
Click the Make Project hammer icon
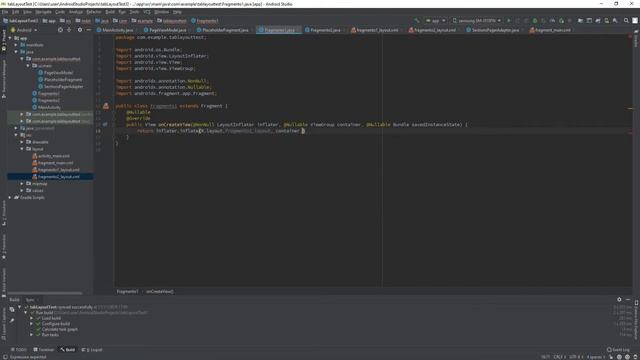click(x=417, y=20)
